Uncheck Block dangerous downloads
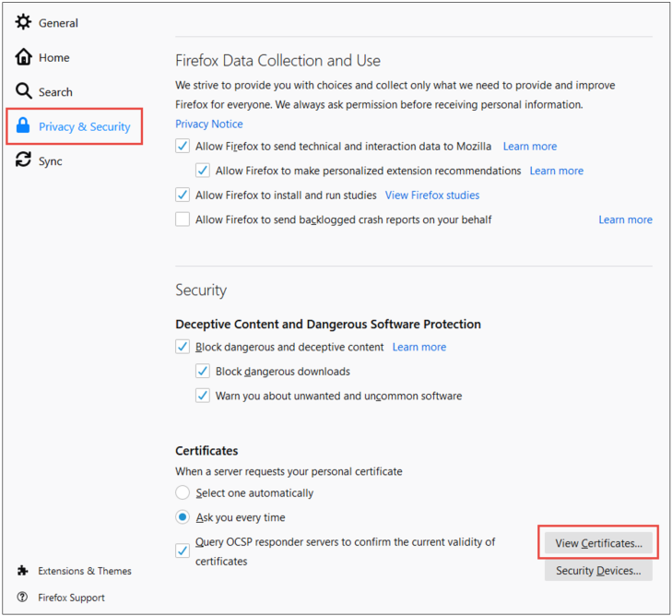 203,372
